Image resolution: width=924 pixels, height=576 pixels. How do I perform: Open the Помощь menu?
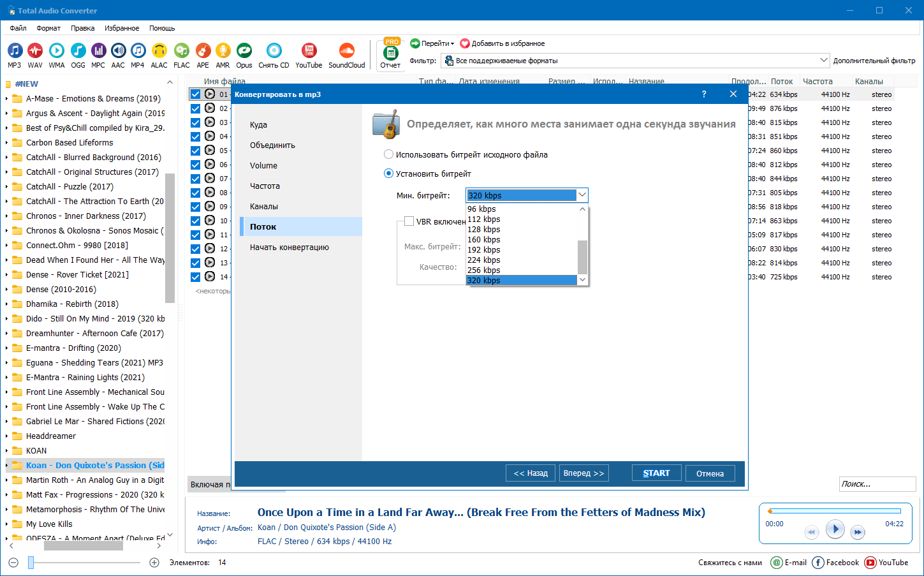pyautogui.click(x=162, y=28)
